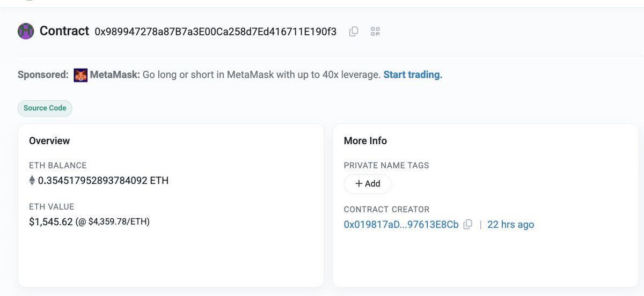This screenshot has width=644, height=296.
Task: Click the contract identicon avatar
Action: pos(26,31)
